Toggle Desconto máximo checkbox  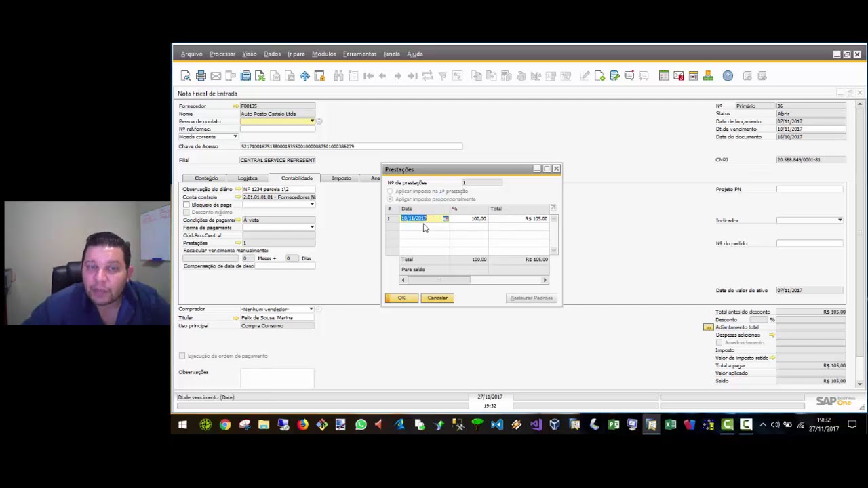click(x=186, y=212)
